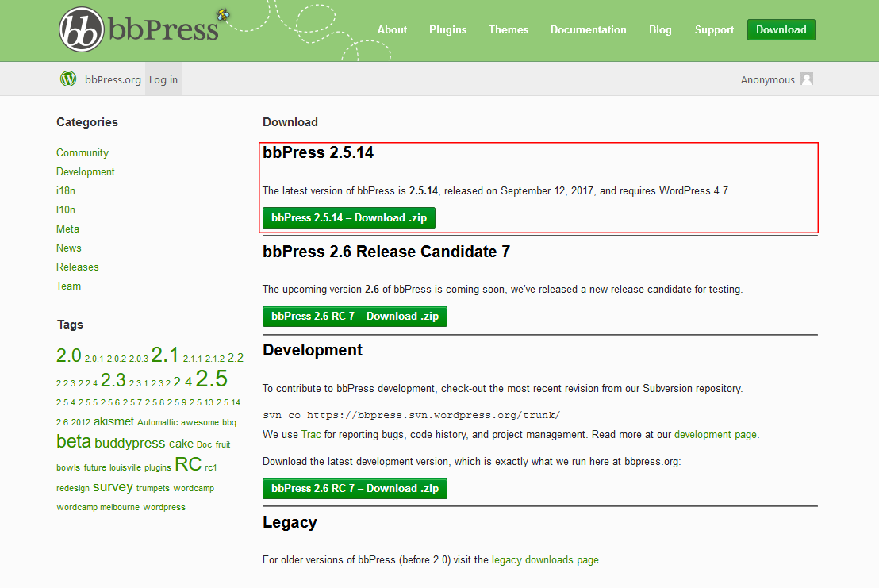Click the bbPress logo in the header

coord(139,29)
